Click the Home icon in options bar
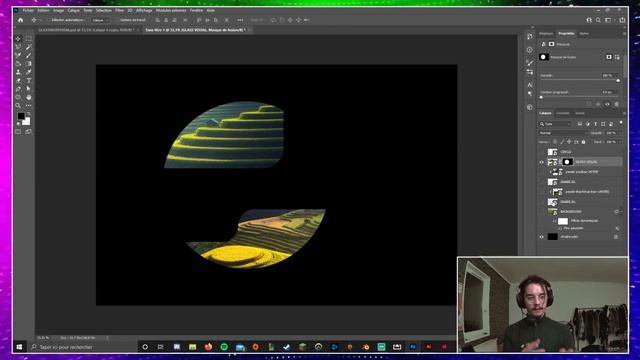Viewport: 640px width, 360px height. pos(20,20)
